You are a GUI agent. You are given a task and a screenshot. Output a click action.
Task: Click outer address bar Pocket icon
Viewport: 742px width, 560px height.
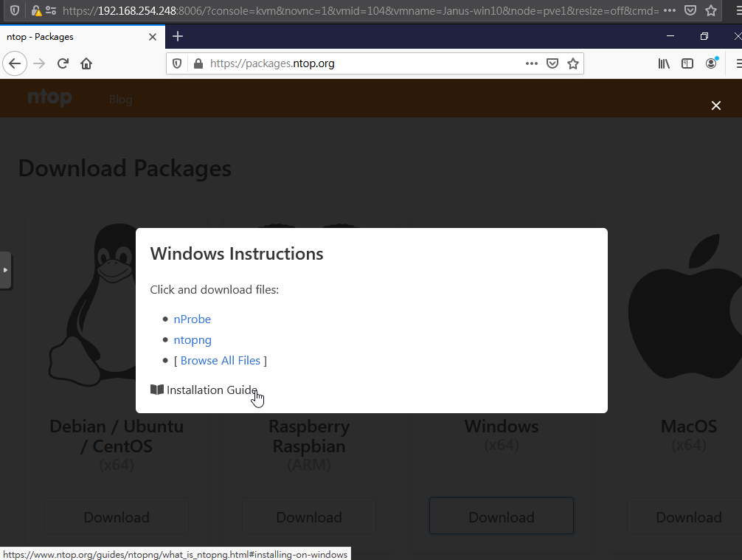(x=690, y=10)
